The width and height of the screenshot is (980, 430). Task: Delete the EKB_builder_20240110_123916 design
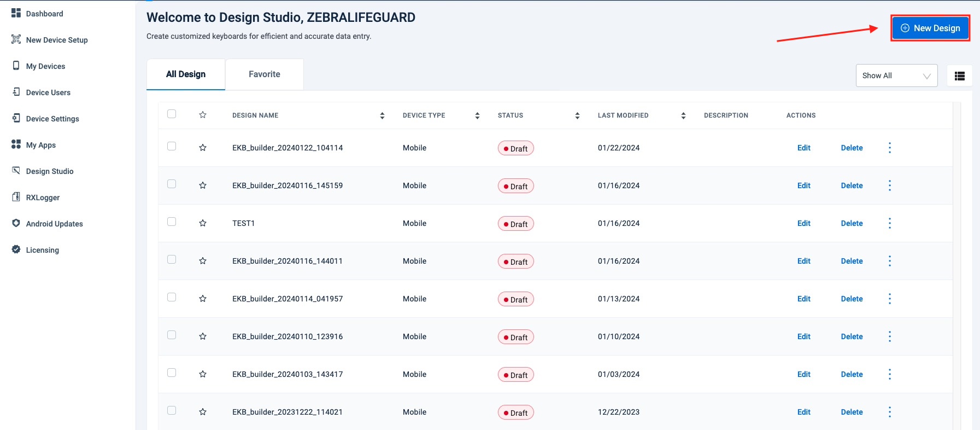click(x=852, y=336)
